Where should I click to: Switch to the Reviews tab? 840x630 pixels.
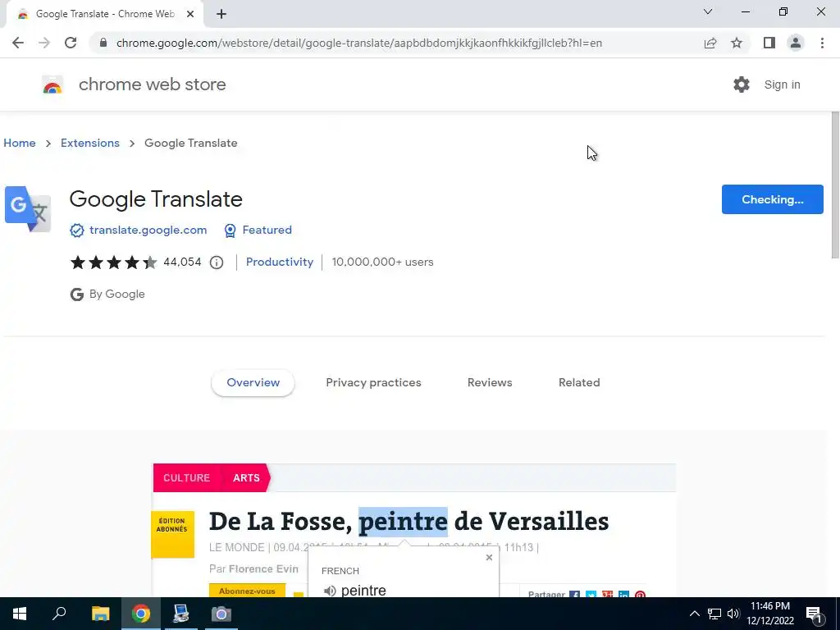click(x=490, y=382)
